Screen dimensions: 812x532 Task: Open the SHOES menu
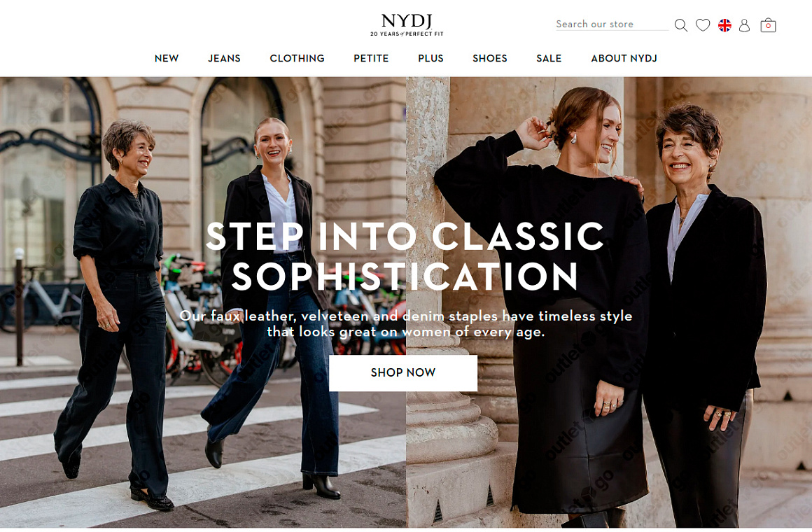(490, 59)
